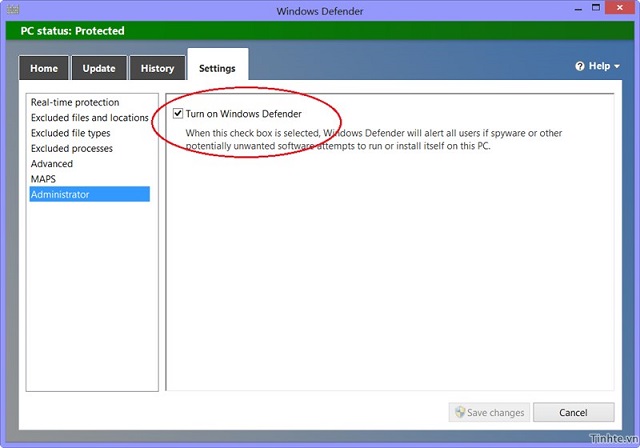Choose Excluded file types entry
640x448 pixels.
[x=89, y=133]
